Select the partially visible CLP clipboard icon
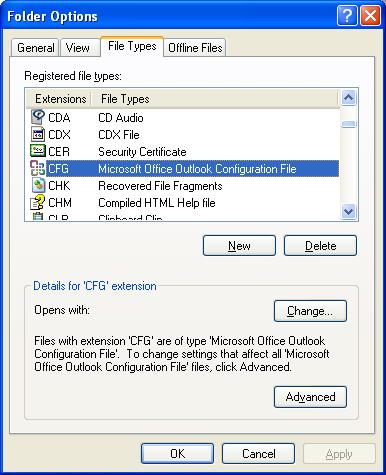 point(38,216)
